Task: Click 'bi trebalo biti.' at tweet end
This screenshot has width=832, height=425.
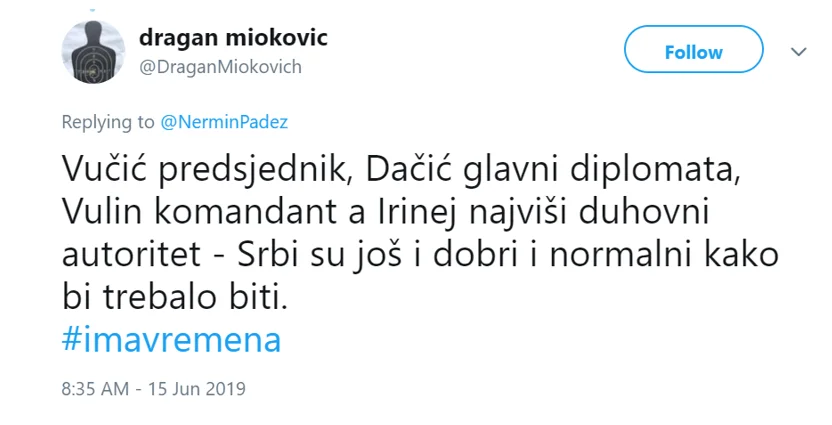Action: point(175,298)
